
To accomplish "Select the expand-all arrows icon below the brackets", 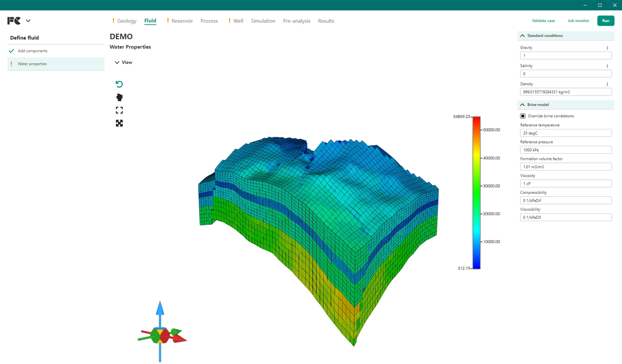I will 120,123.
